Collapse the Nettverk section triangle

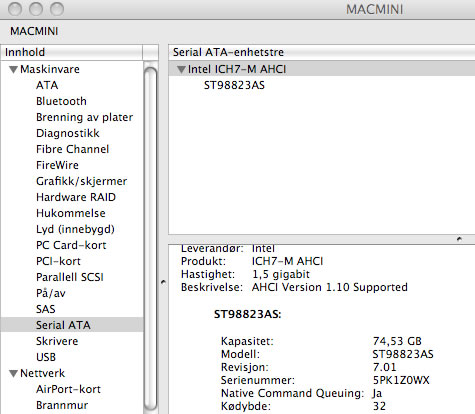13,373
